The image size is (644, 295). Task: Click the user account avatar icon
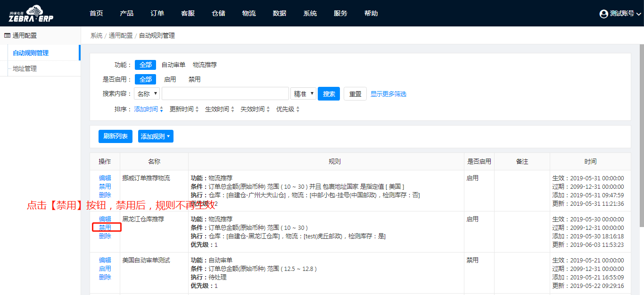(603, 14)
